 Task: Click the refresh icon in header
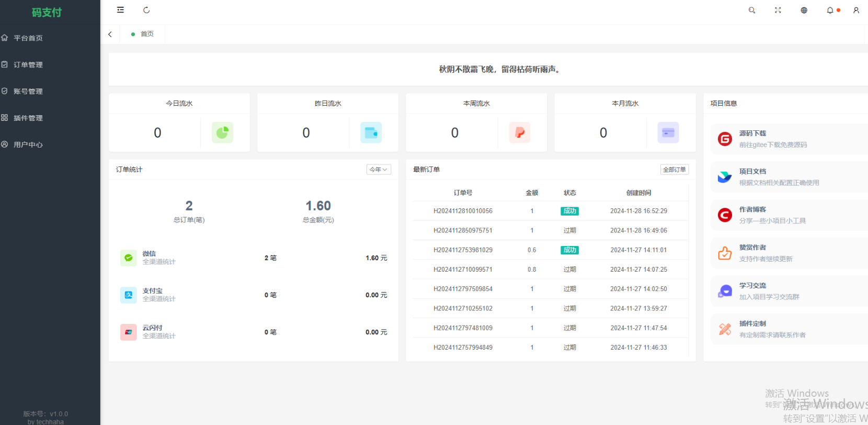[x=146, y=10]
